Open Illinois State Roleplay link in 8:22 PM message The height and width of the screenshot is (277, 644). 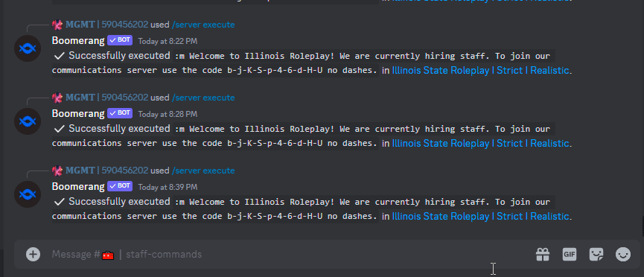click(480, 70)
